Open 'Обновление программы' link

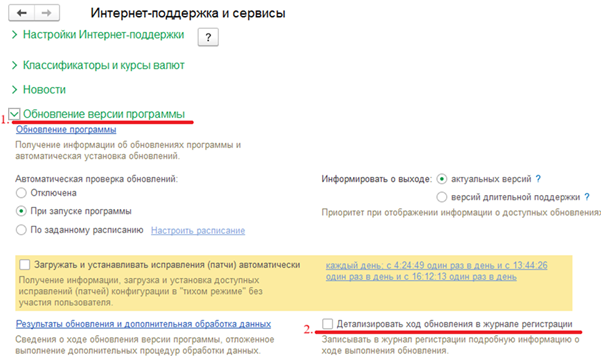66,130
